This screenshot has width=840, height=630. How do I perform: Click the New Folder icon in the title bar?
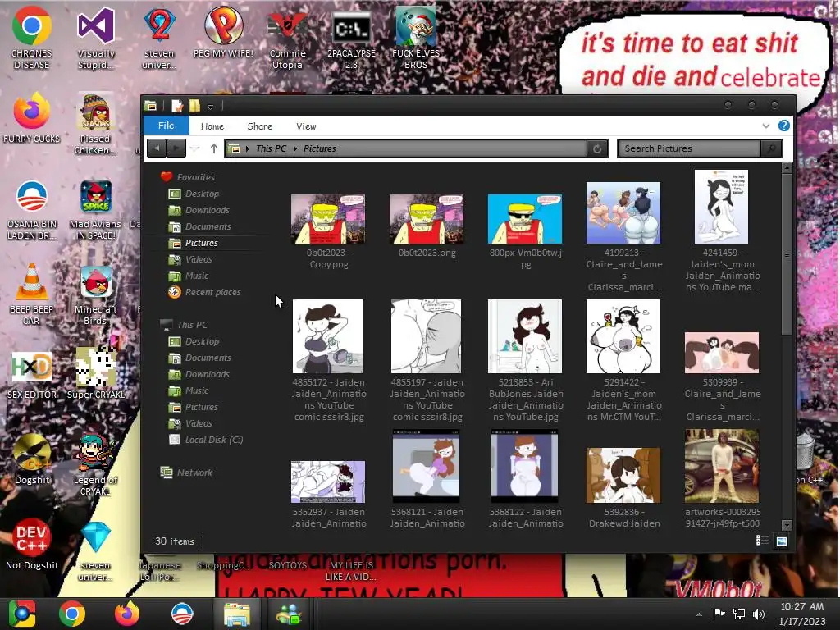[x=194, y=106]
